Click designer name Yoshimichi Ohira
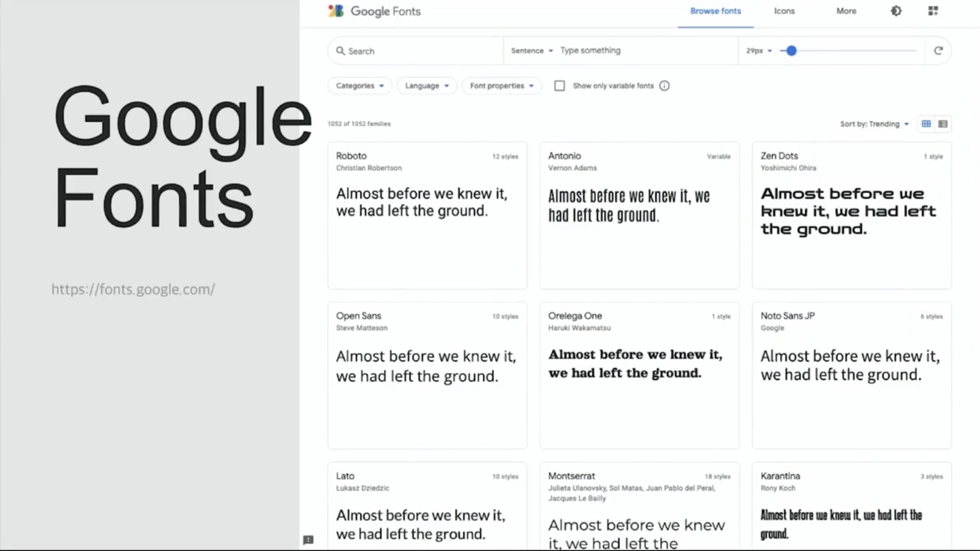 788,168
